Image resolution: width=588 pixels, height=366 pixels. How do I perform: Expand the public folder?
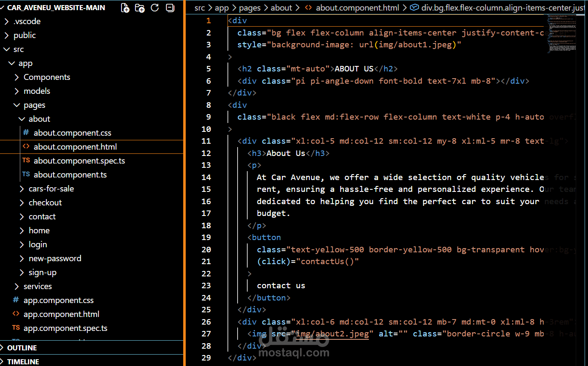coord(24,35)
